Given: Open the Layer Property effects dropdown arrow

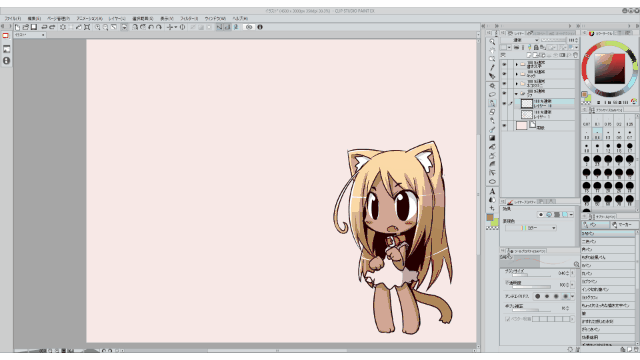Looking at the screenshot, I should [x=571, y=215].
